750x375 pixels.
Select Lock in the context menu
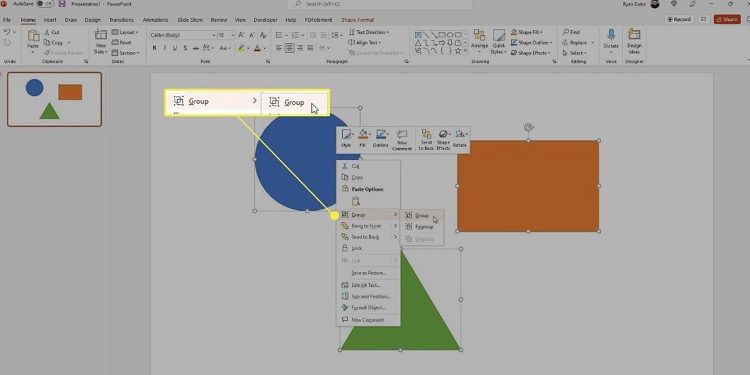[x=369, y=248]
